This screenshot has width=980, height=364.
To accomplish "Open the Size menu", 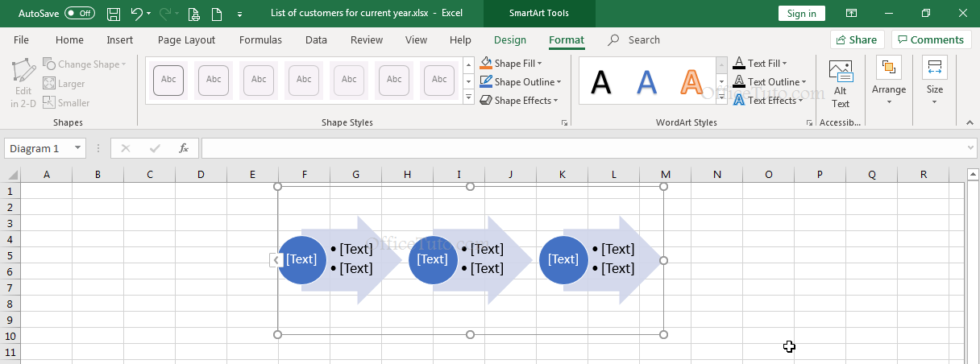I will tap(935, 81).
